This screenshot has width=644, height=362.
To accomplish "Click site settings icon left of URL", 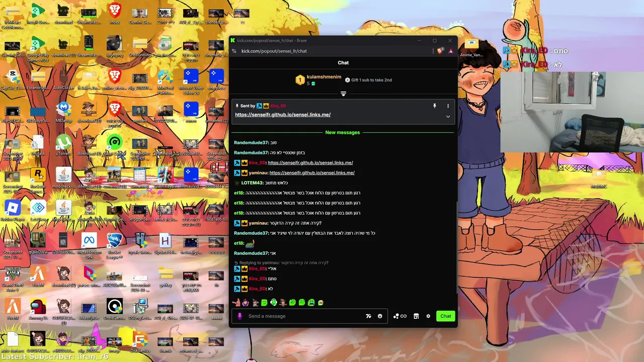I will [x=234, y=51].
